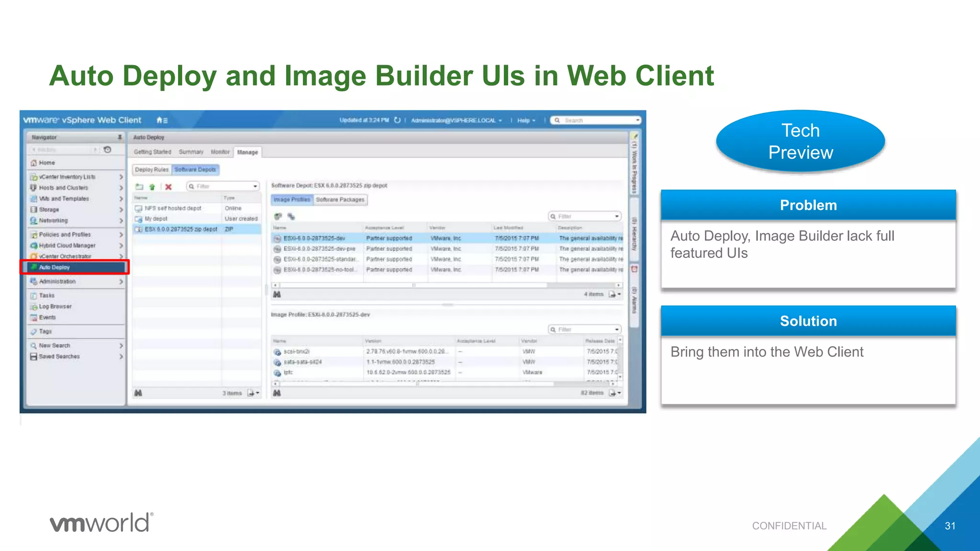This screenshot has height=551, width=980.
Task: Expand New Search chevron
Action: [121, 345]
